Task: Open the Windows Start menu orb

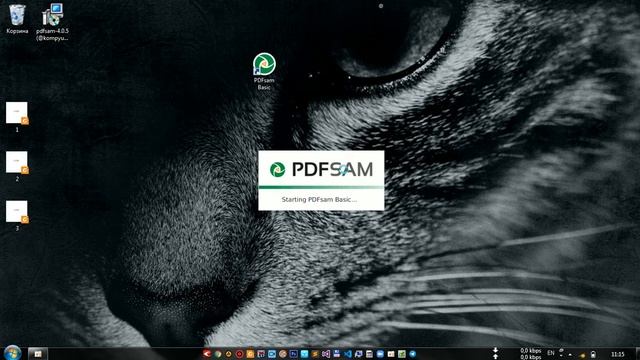Action: [12, 353]
